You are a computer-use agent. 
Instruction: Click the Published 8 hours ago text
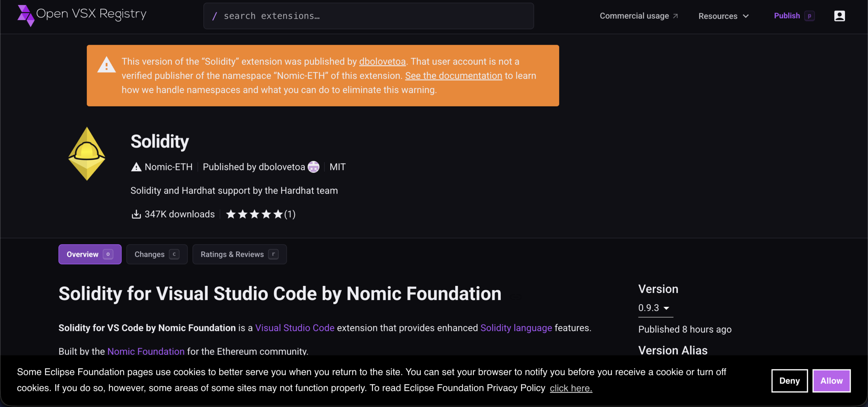point(685,329)
